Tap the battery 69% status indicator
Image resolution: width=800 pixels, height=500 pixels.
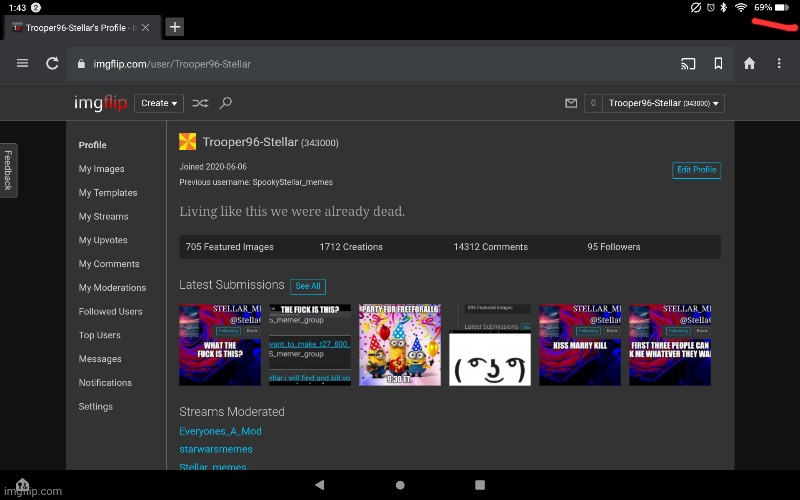point(771,8)
